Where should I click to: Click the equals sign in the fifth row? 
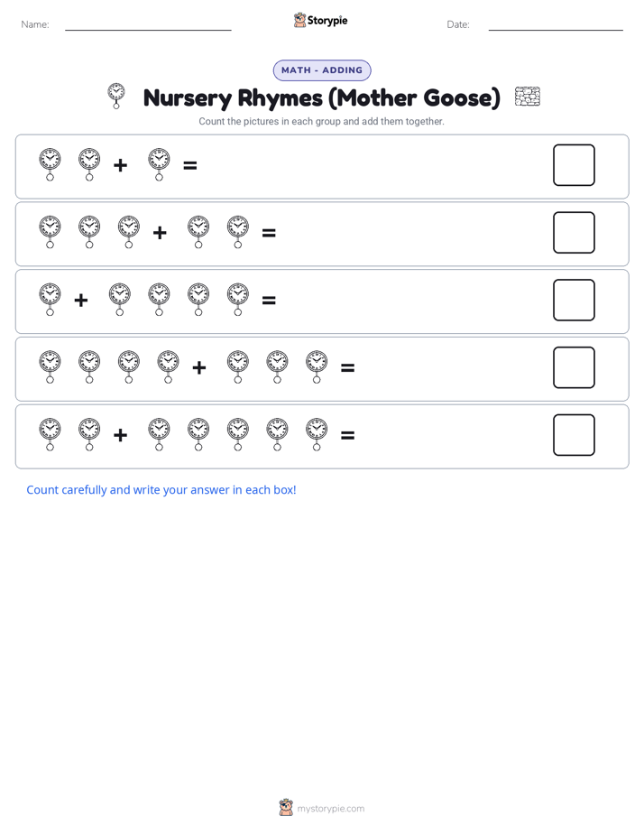click(x=347, y=436)
